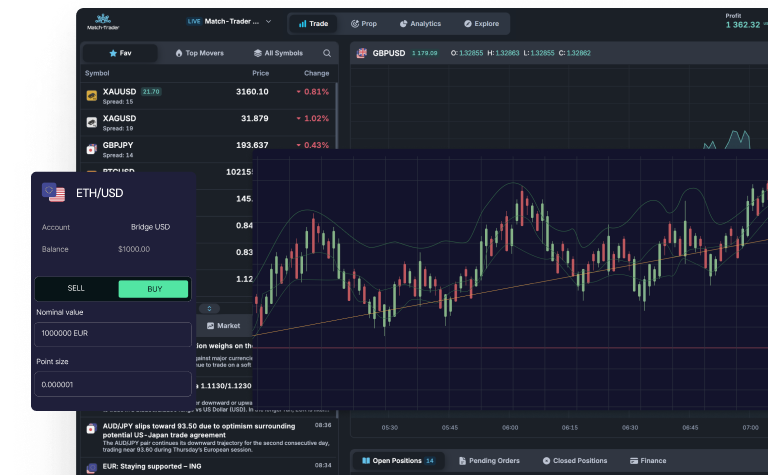Click the symbol search magnifier icon
The width and height of the screenshot is (768, 475).
pyautogui.click(x=326, y=53)
